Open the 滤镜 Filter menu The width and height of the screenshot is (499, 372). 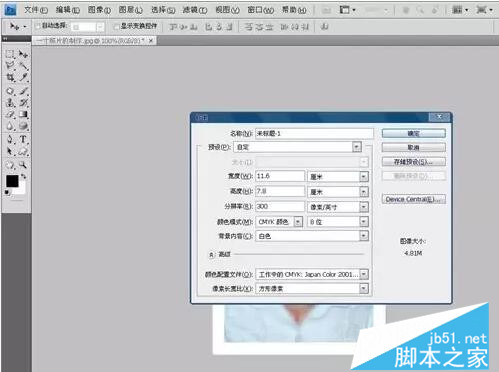[x=195, y=10]
